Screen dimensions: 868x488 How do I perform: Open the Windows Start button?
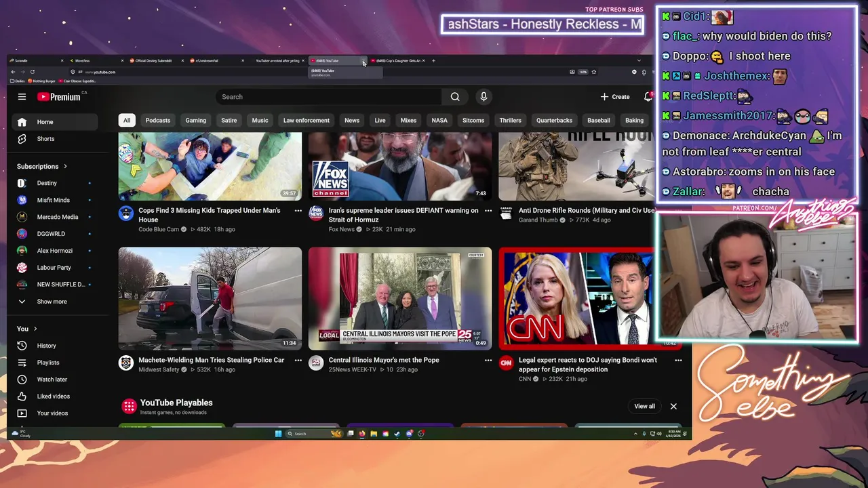[278, 434]
